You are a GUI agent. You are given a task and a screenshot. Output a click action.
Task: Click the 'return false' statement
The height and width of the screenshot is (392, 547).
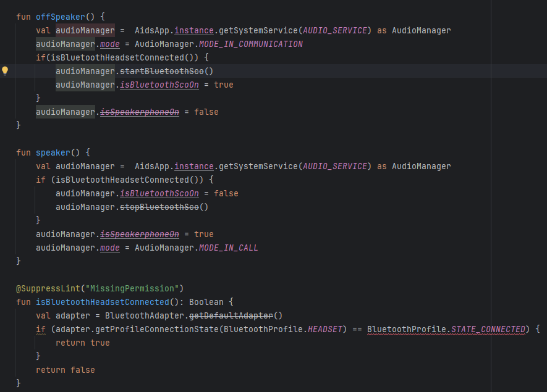[x=66, y=370]
